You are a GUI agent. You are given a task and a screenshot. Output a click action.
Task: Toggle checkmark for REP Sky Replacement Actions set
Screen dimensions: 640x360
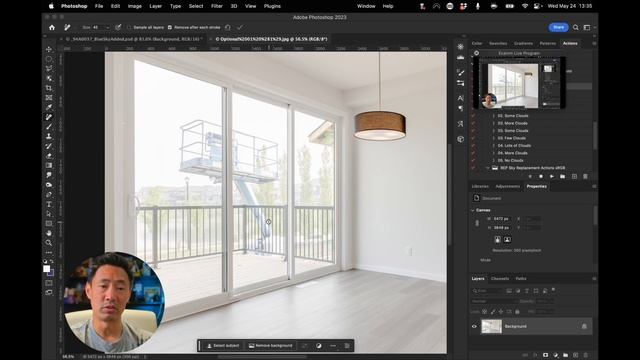(x=473, y=168)
